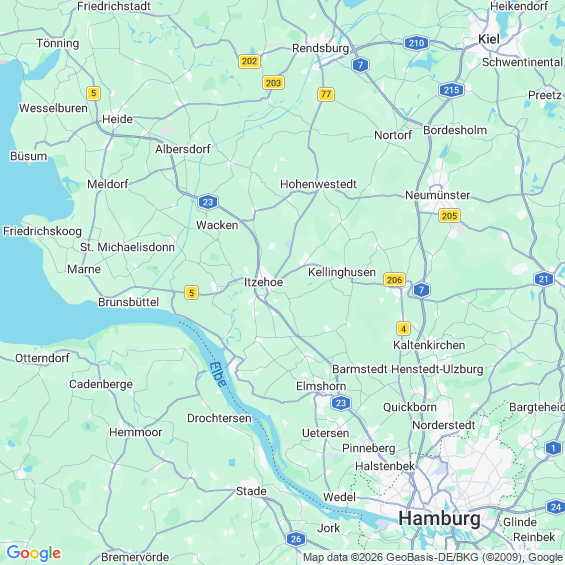The width and height of the screenshot is (565, 565).
Task: Click the A 210 highway shield
Action: 416,43
